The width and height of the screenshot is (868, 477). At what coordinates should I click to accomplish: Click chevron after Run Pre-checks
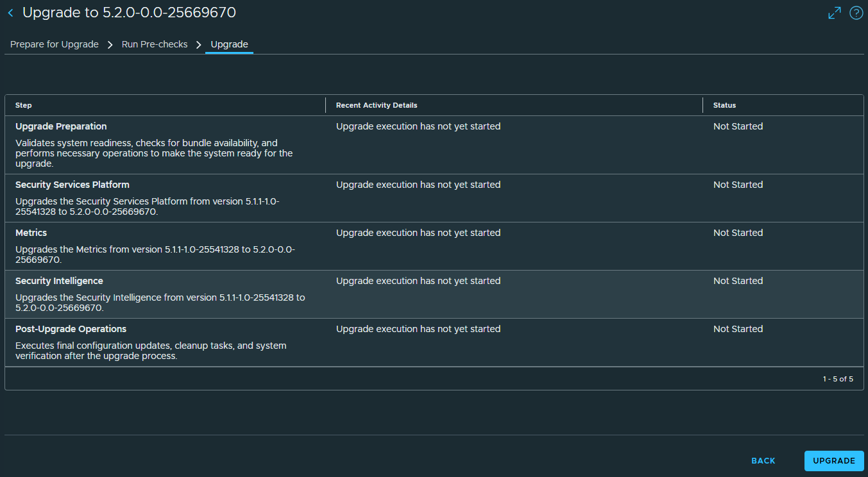(x=199, y=45)
